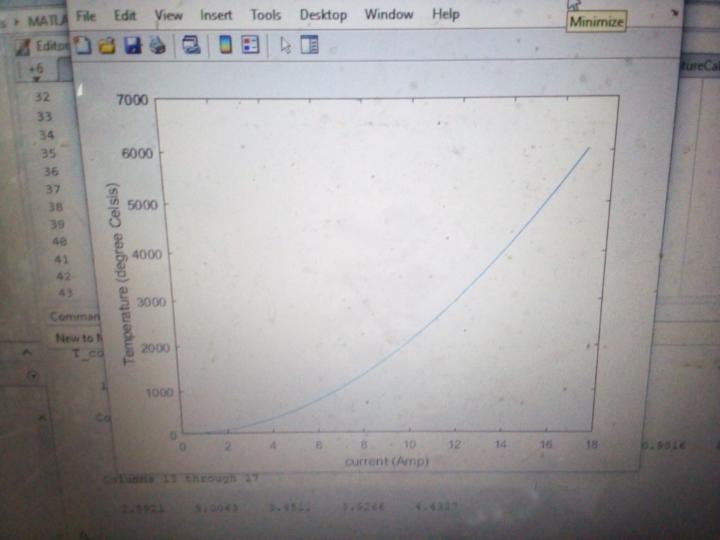The width and height of the screenshot is (720, 540).
Task: Open the Edit menu
Action: point(125,16)
